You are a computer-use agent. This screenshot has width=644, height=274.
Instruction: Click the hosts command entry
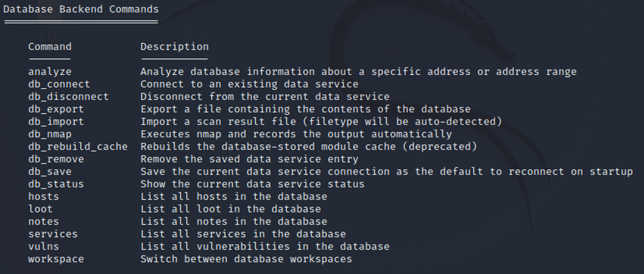pos(43,197)
